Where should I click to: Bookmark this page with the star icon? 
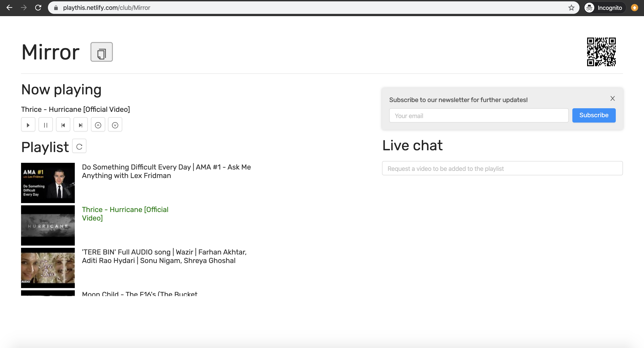(571, 8)
